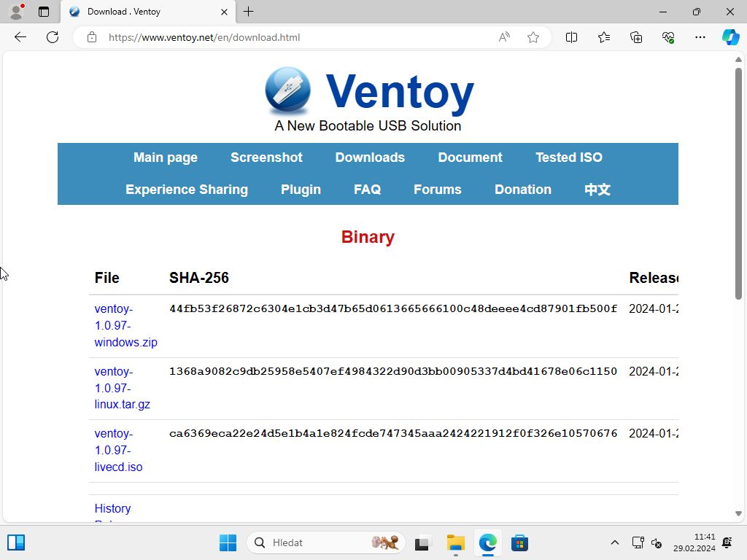This screenshot has height=560, width=747.
Task: Show hidden system tray icons chevron
Action: tap(614, 542)
